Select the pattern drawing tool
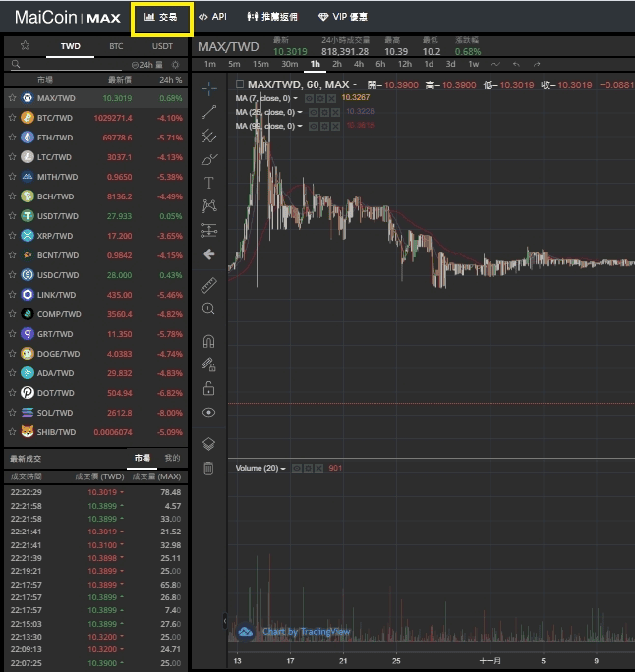The width and height of the screenshot is (635, 672). coord(208,206)
